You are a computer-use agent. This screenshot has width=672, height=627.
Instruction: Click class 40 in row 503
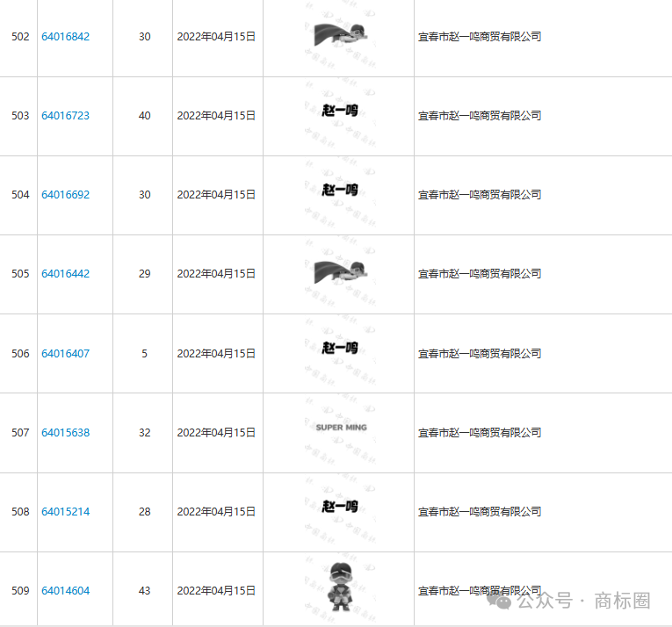(x=144, y=116)
